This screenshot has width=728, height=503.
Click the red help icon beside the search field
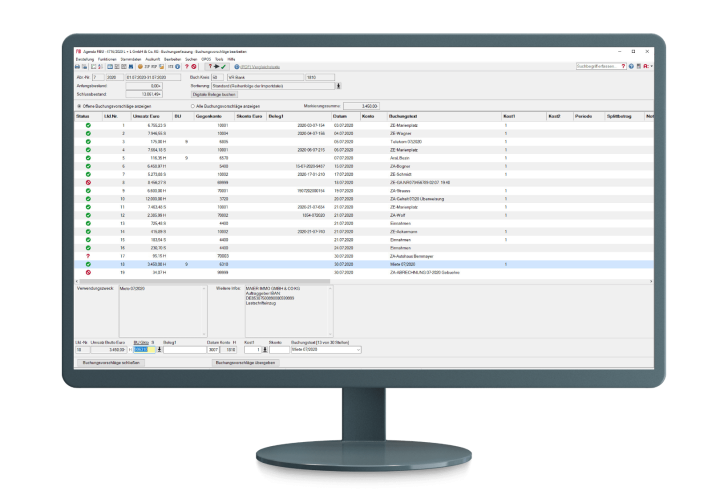pyautogui.click(x=624, y=66)
